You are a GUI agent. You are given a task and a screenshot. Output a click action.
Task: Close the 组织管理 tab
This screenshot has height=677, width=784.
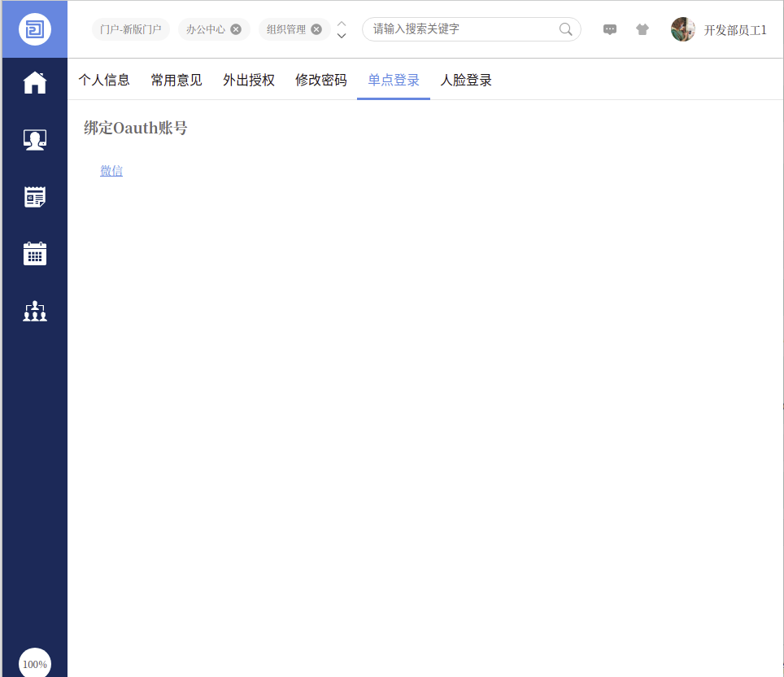click(x=316, y=29)
